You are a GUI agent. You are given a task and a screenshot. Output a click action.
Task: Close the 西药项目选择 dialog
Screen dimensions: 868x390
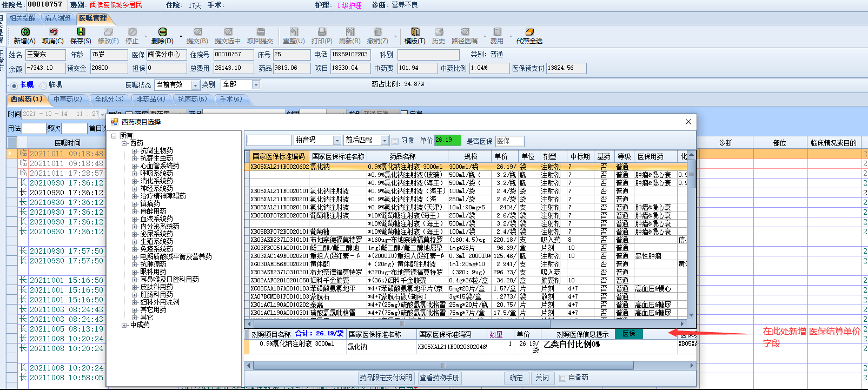(688, 122)
